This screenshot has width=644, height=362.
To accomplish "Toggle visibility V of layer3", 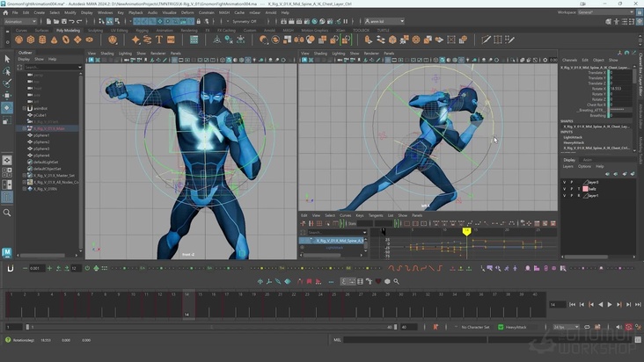I will click(565, 181).
